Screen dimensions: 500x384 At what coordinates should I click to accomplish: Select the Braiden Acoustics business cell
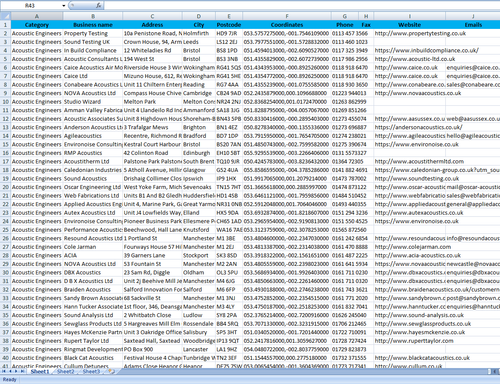[93, 290]
